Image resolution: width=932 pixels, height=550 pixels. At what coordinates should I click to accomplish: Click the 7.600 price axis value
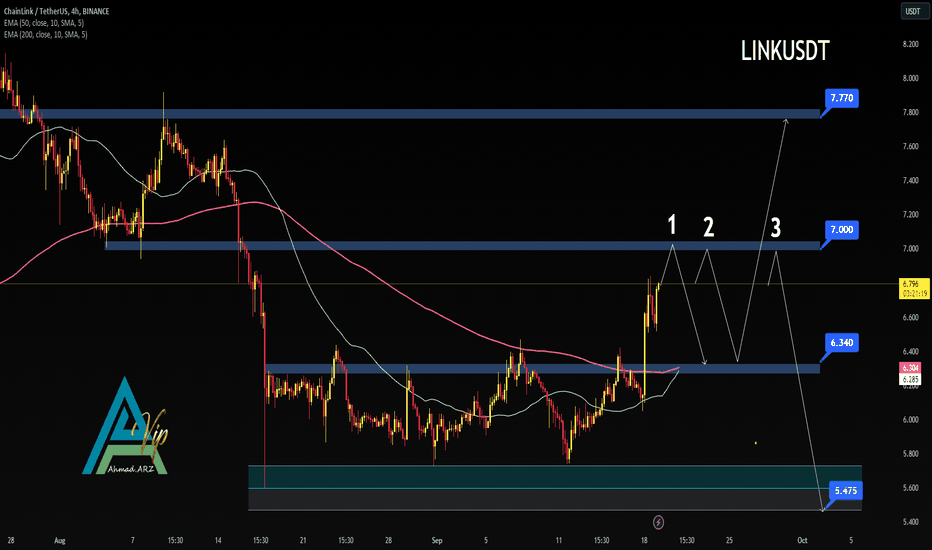(x=910, y=146)
